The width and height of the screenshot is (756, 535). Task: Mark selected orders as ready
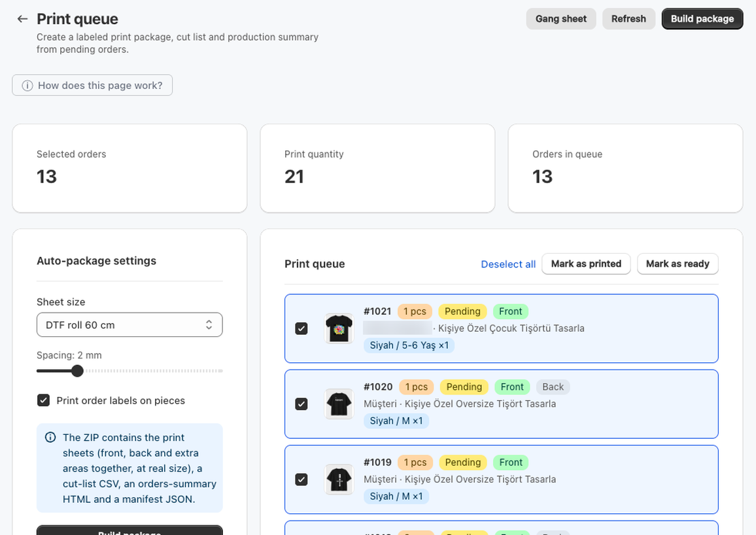pyautogui.click(x=678, y=264)
